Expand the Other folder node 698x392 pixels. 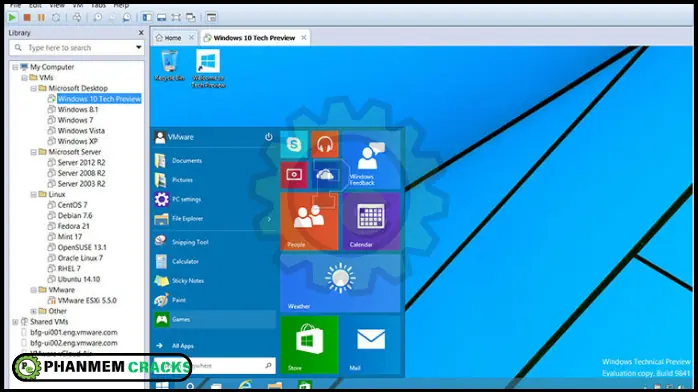tap(33, 311)
